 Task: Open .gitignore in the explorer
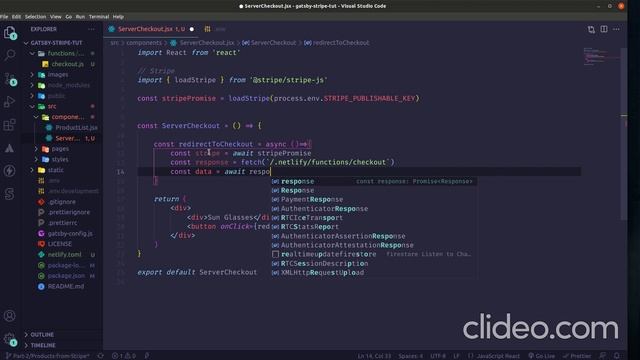[61, 202]
